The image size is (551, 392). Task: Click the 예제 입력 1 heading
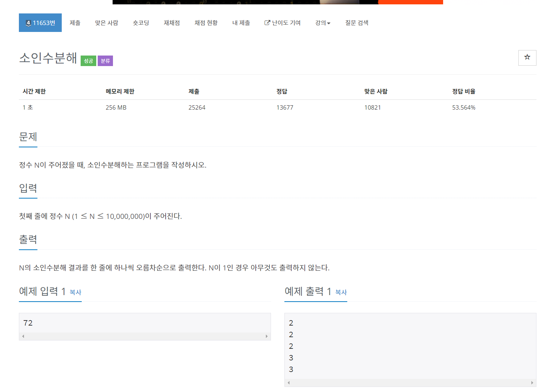tap(42, 291)
